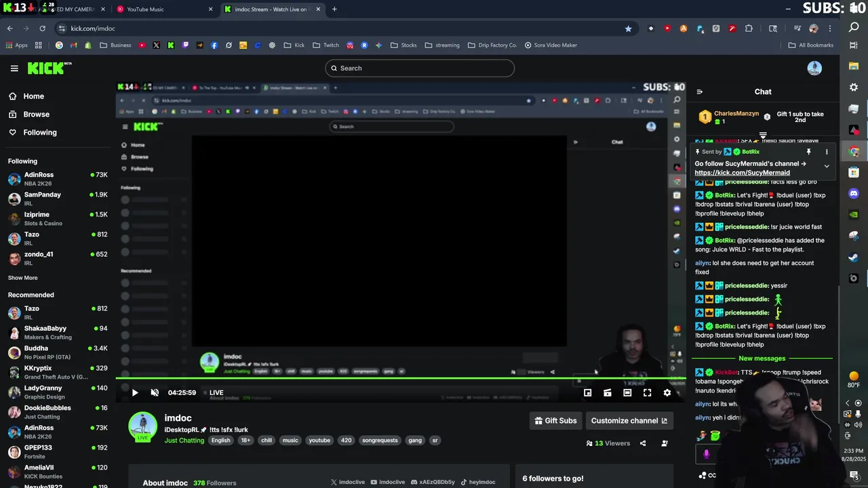The height and width of the screenshot is (488, 868).
Task: Open the Kick hamburger sidebar menu
Action: point(14,68)
